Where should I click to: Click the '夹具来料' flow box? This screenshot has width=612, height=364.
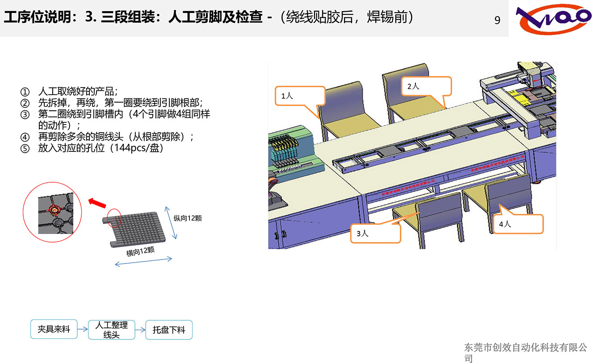(x=54, y=330)
